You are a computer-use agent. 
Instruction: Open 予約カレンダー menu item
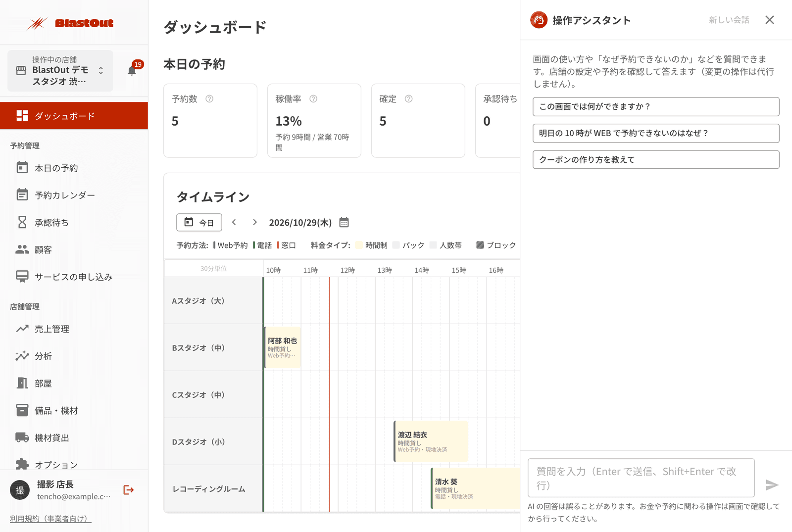[74, 195]
